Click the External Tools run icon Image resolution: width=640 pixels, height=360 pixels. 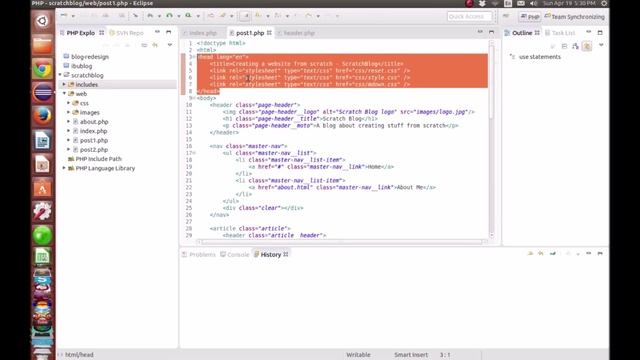point(188,16)
